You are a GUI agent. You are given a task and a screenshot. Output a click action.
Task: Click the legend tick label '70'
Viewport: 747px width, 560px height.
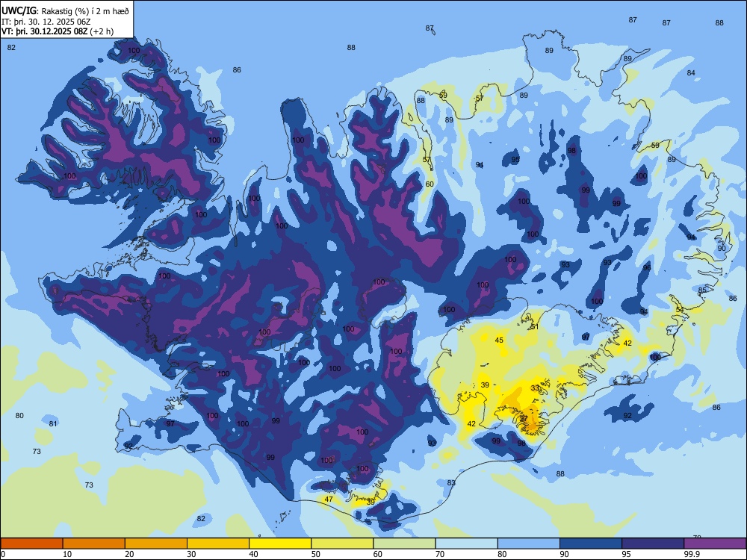pyautogui.click(x=440, y=554)
